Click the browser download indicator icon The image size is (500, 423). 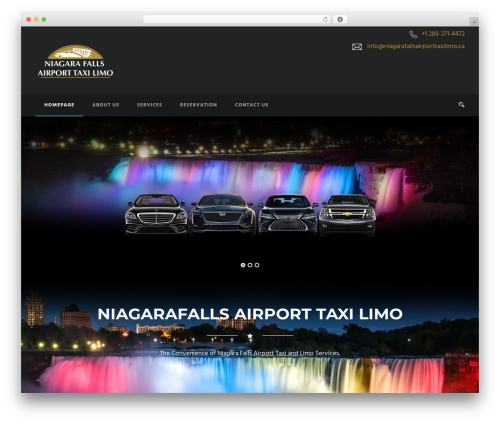tap(340, 19)
